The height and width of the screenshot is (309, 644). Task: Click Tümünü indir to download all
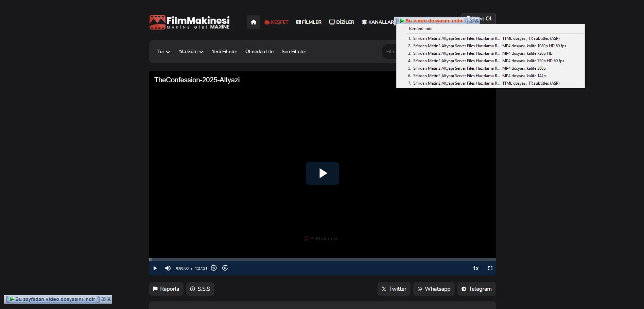click(420, 29)
